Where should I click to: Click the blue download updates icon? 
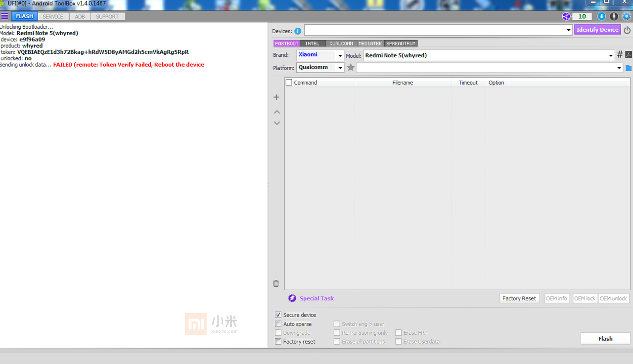pyautogui.click(x=602, y=16)
